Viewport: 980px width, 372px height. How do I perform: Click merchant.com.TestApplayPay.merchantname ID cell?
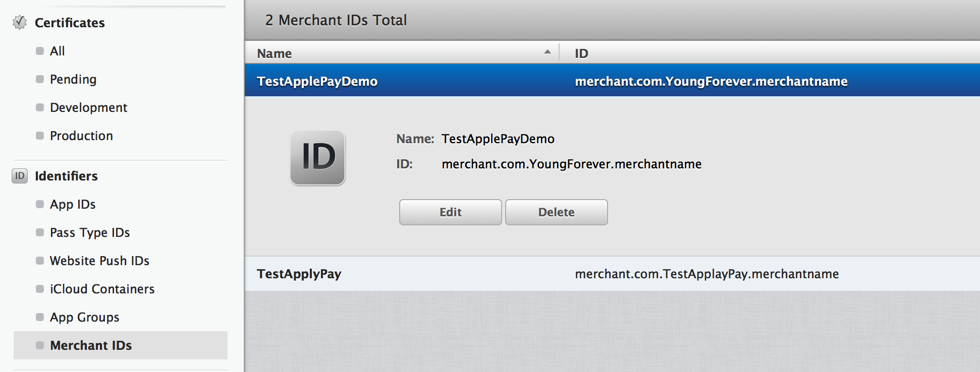pyautogui.click(x=706, y=274)
